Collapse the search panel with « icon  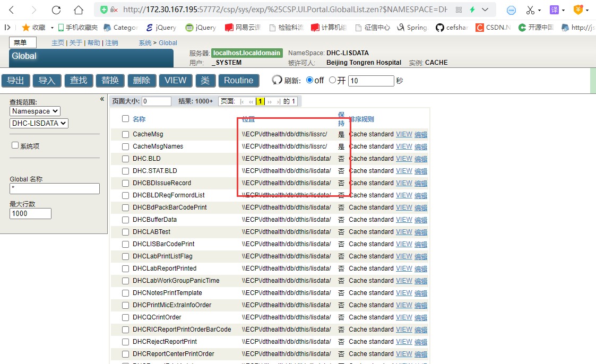click(102, 99)
